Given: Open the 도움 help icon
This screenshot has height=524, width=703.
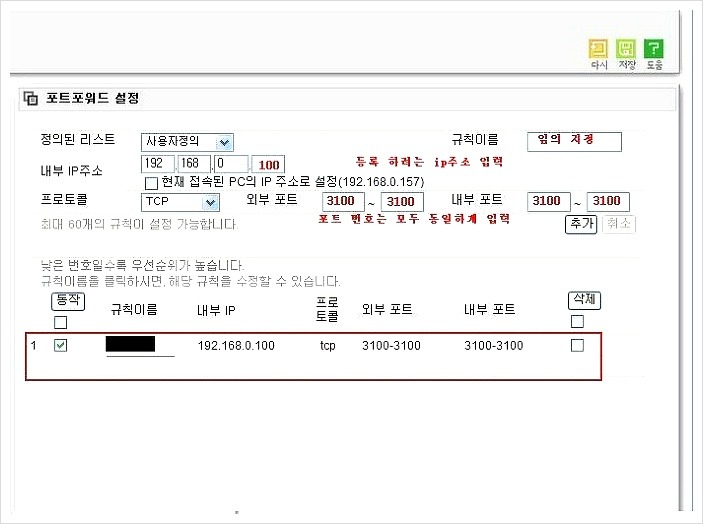Looking at the screenshot, I should pyautogui.click(x=654, y=49).
